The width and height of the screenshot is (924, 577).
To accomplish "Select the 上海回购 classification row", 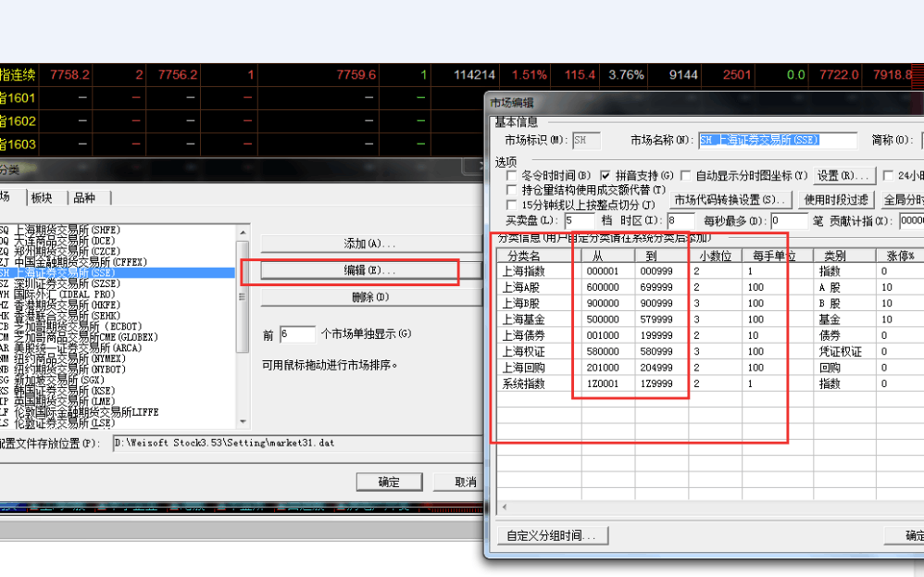I will coord(710,367).
